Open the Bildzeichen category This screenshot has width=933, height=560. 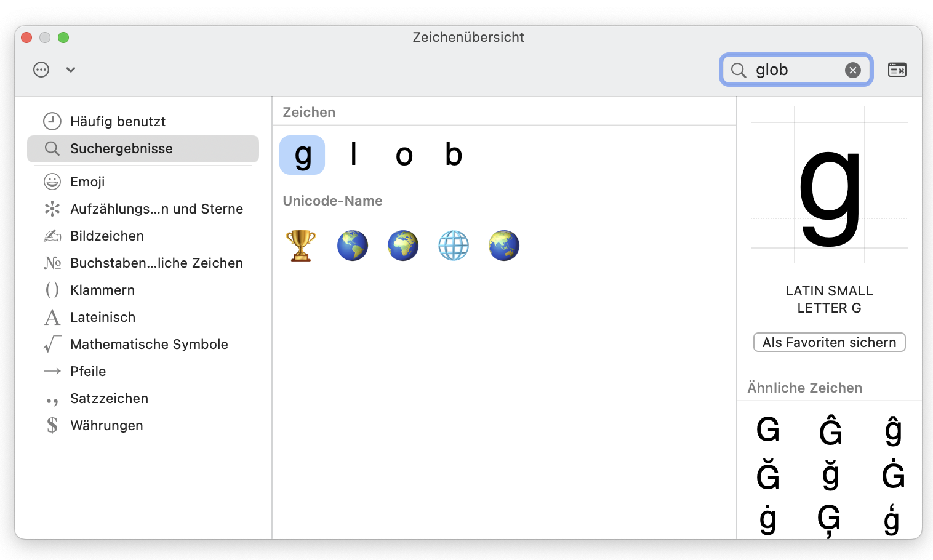click(x=107, y=236)
